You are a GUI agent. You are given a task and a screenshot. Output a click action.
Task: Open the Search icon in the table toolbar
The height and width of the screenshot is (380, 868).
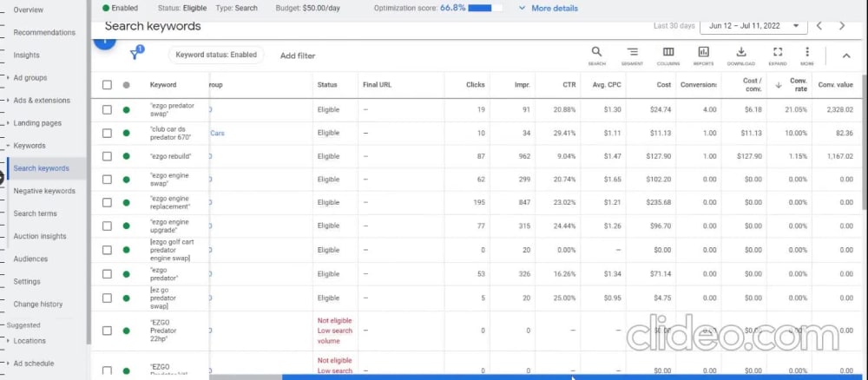(x=596, y=56)
